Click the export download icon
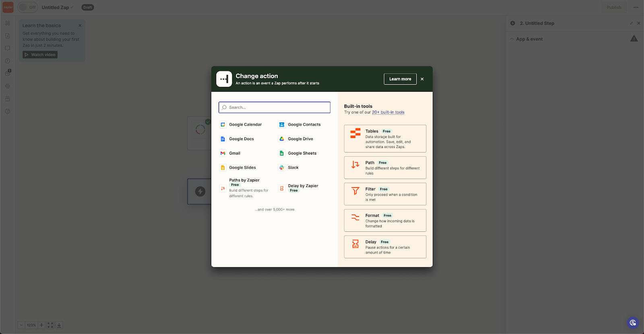 click(59, 325)
